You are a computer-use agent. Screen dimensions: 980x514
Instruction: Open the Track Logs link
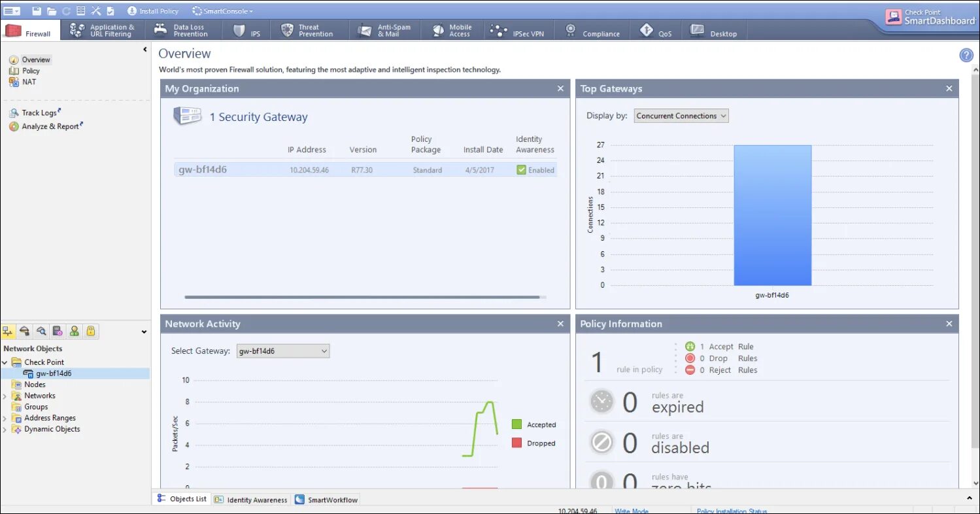[35, 112]
